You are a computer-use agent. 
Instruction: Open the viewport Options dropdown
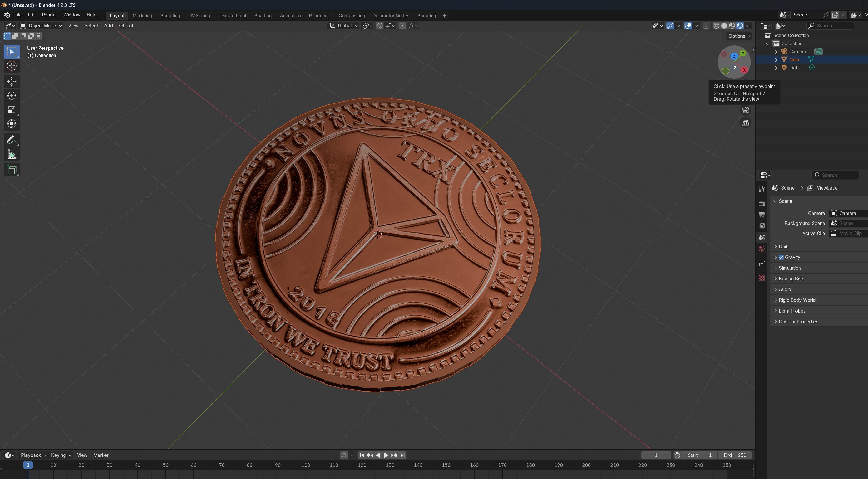coord(739,36)
